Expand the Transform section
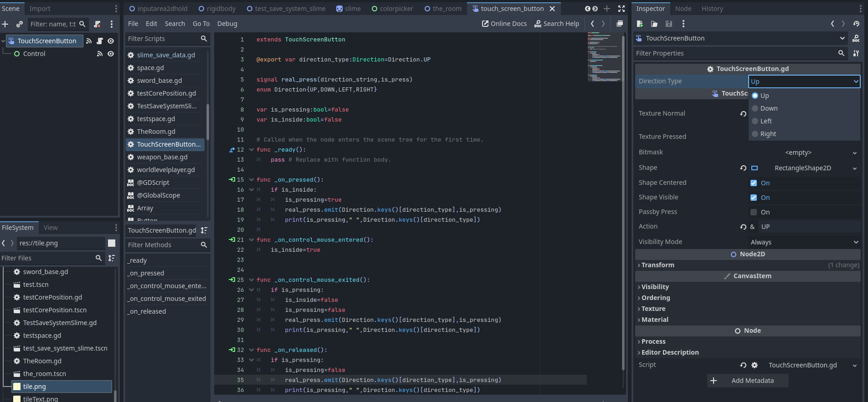Screen dimensions: 868x402 (x=657, y=265)
